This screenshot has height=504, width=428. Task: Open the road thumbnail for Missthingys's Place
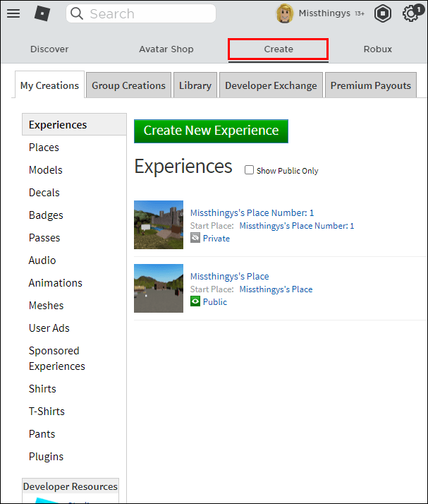point(159,288)
